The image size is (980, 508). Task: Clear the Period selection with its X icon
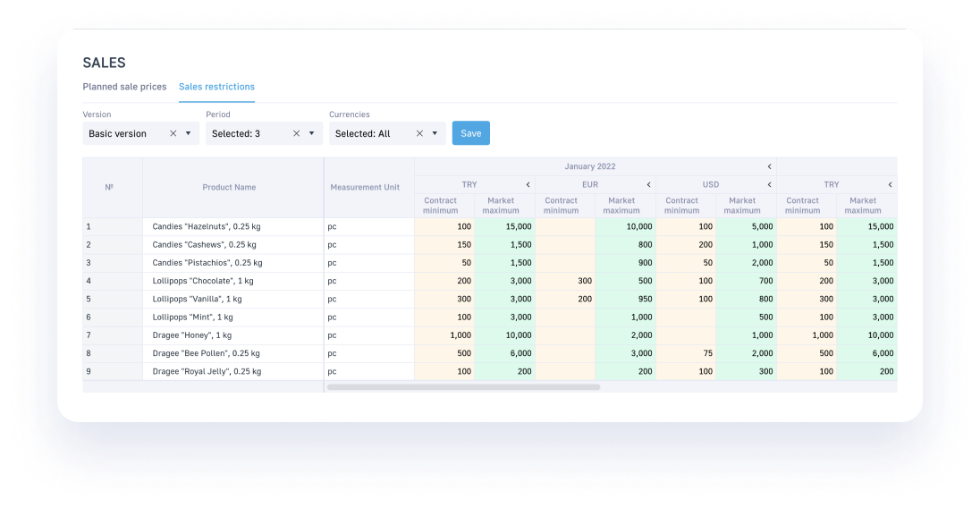point(296,133)
